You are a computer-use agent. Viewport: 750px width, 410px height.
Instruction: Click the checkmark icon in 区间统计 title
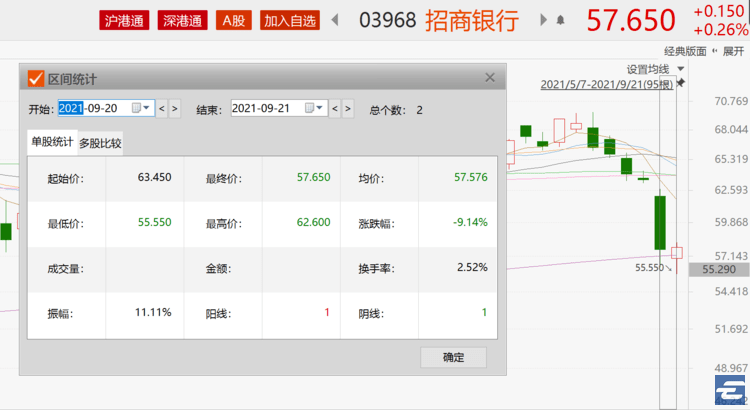pos(35,78)
